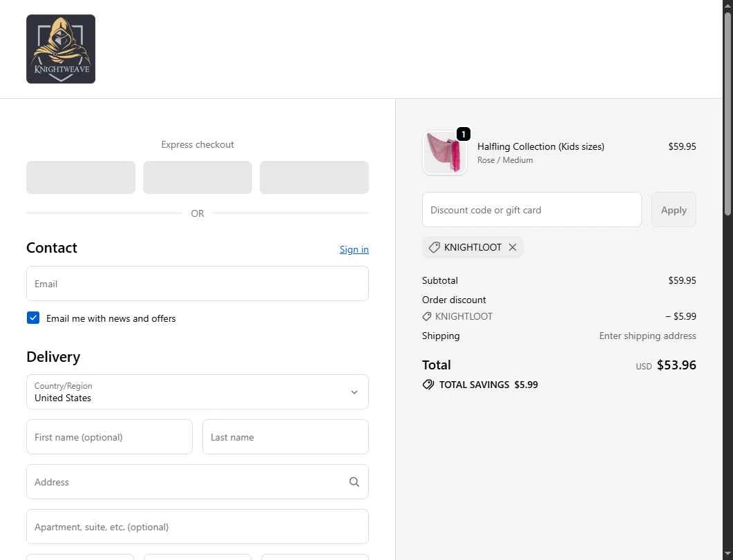Click the tag icon in KNIGHTLOOT chip

click(x=435, y=247)
